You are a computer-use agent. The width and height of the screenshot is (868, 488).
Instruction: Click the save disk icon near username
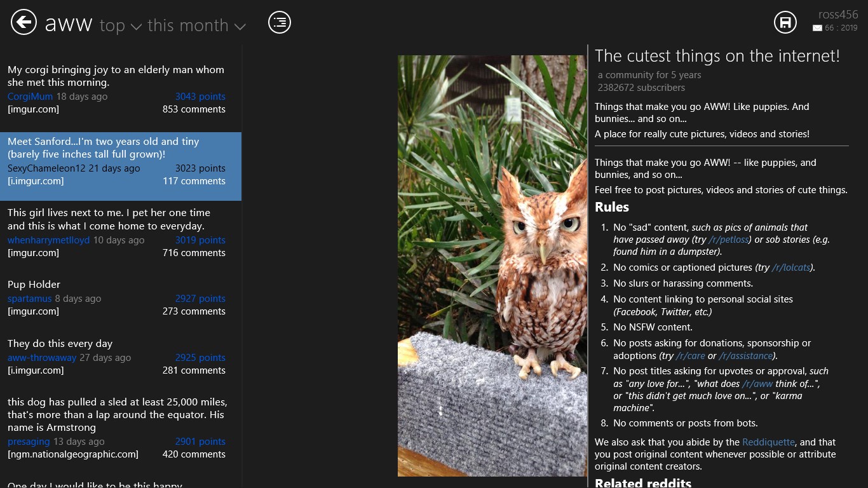[785, 22]
